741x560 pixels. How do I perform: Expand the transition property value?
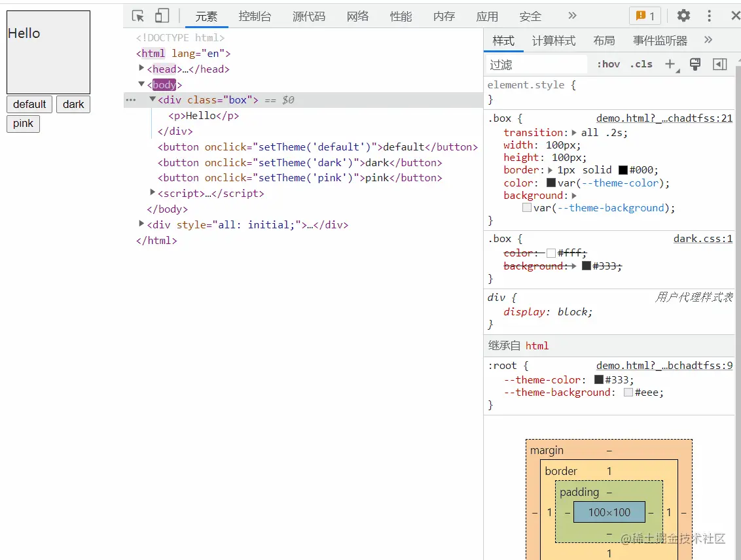tap(574, 133)
